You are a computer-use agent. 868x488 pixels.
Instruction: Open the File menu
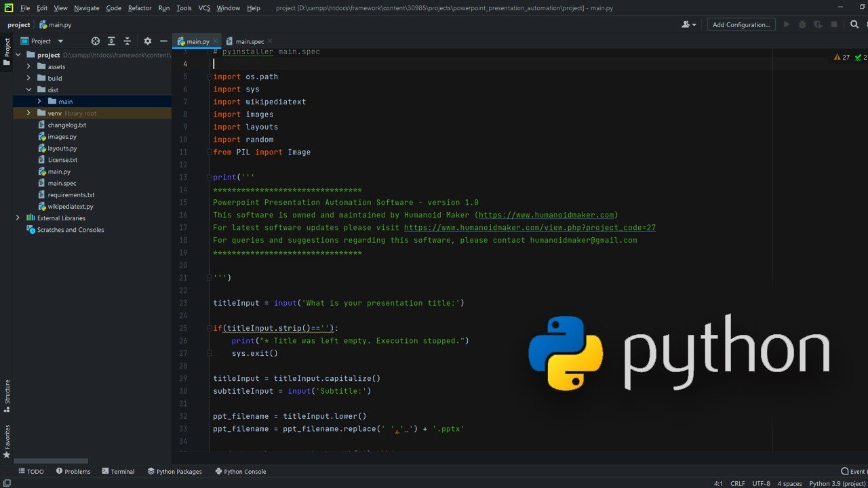(x=25, y=8)
